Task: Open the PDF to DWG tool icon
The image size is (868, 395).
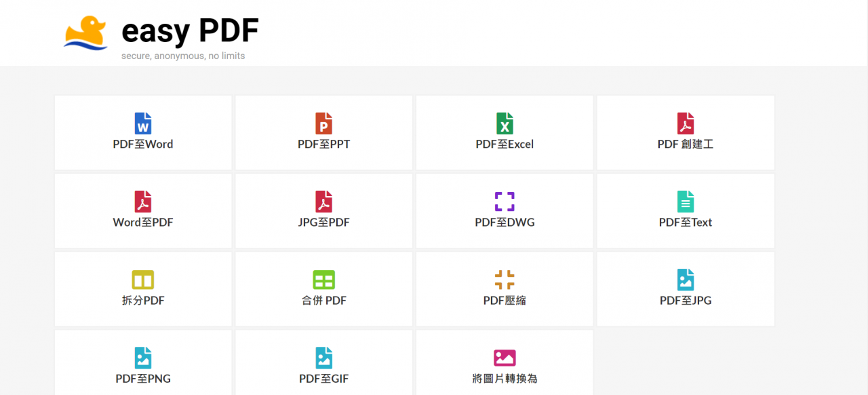Action: click(505, 202)
